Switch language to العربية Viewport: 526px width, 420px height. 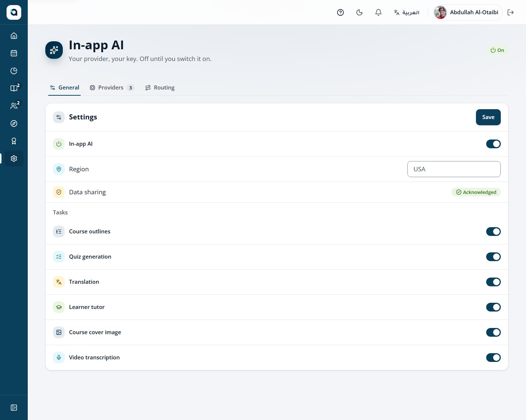click(406, 12)
